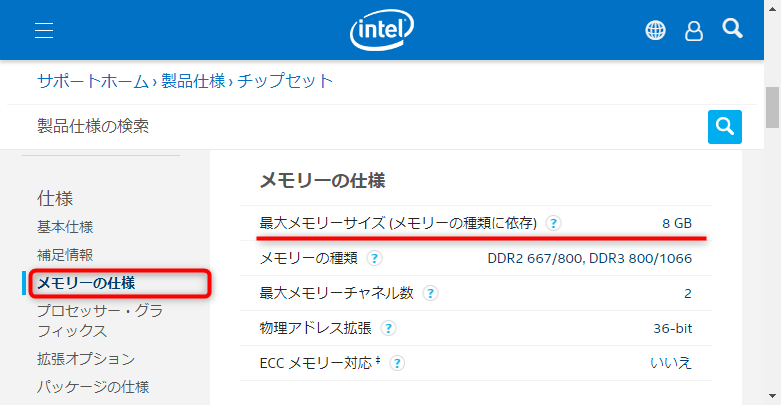
Task: Show help for ECC メモリー対応
Action: 397,363
